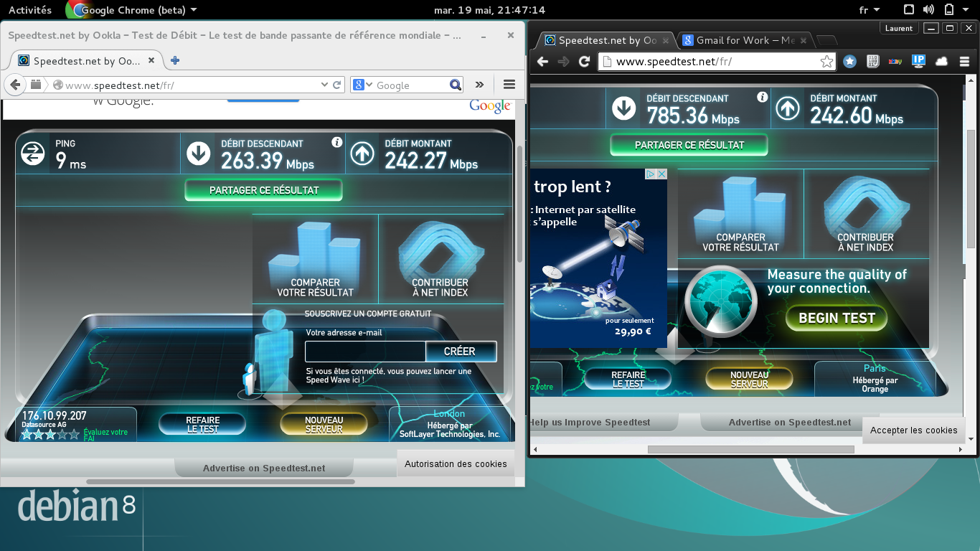Show more toolbar items with the double chevron
Viewport: 980px width, 551px height.
[480, 85]
